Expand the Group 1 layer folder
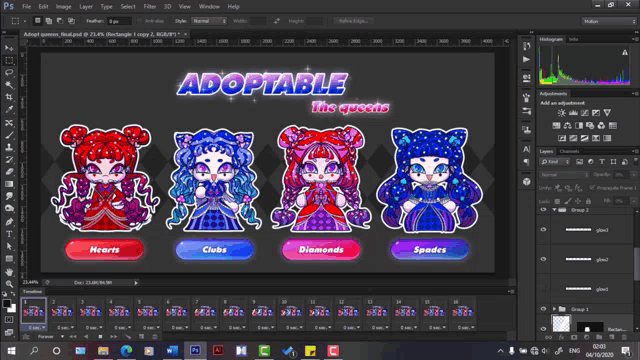The image size is (640, 360). pos(554,309)
